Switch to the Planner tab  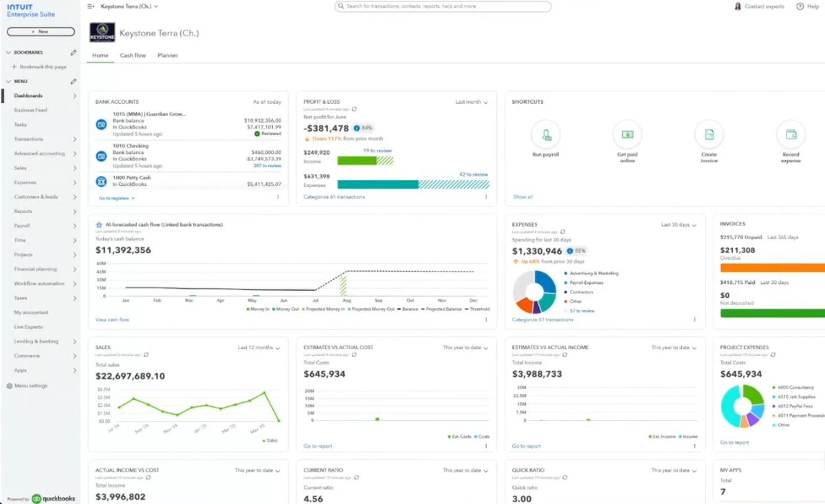coord(168,55)
